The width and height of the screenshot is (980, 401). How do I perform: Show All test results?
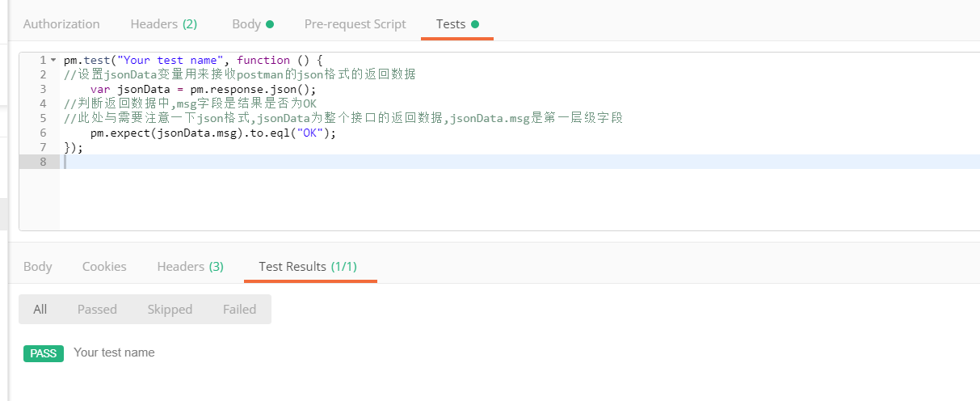[40, 310]
